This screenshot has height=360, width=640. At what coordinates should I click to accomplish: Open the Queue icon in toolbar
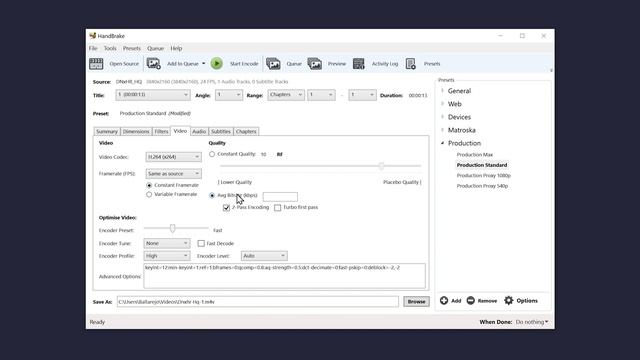pos(273,64)
